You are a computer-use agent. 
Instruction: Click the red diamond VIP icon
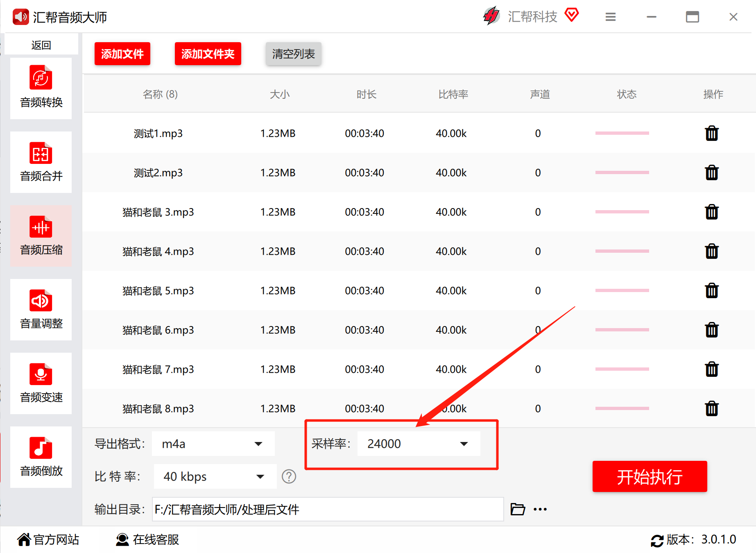coord(572,15)
